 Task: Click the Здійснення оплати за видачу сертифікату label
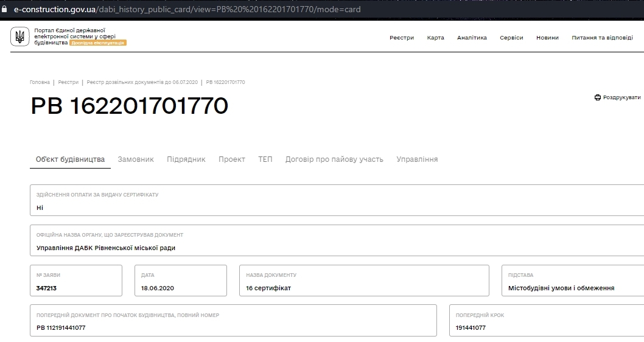coord(97,195)
